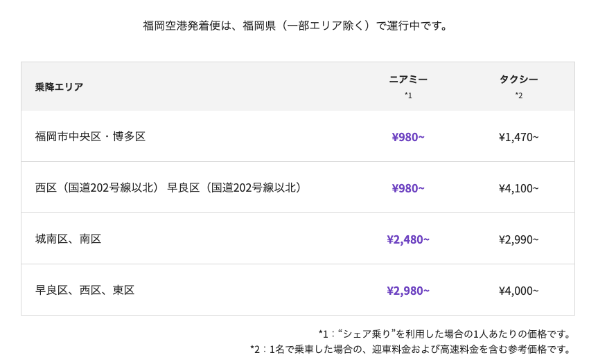Screen dimensions: 598x364
Task: Click the *2 迎車料金 footnote text
Action: (410, 349)
